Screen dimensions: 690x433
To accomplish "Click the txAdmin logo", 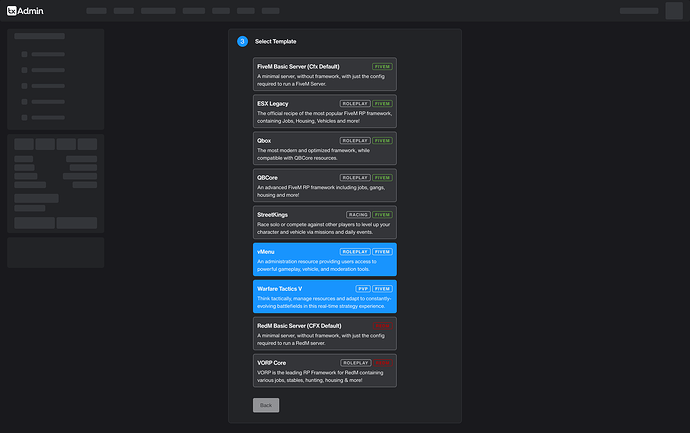I will (25, 11).
